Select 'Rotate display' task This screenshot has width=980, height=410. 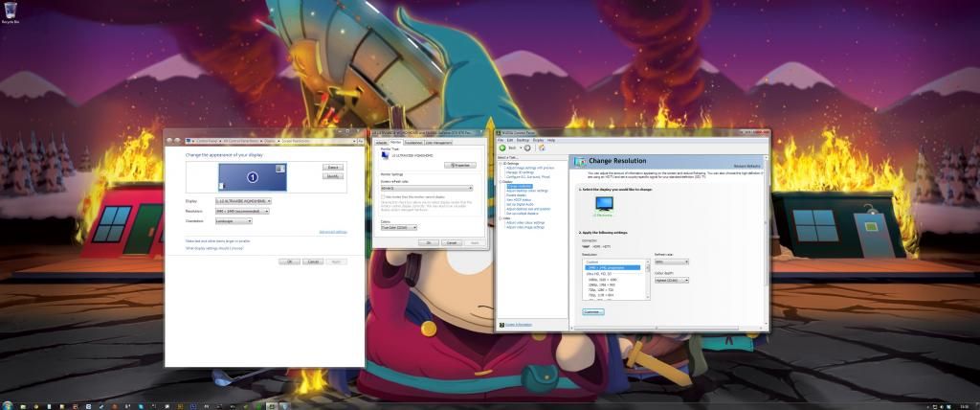[x=516, y=195]
